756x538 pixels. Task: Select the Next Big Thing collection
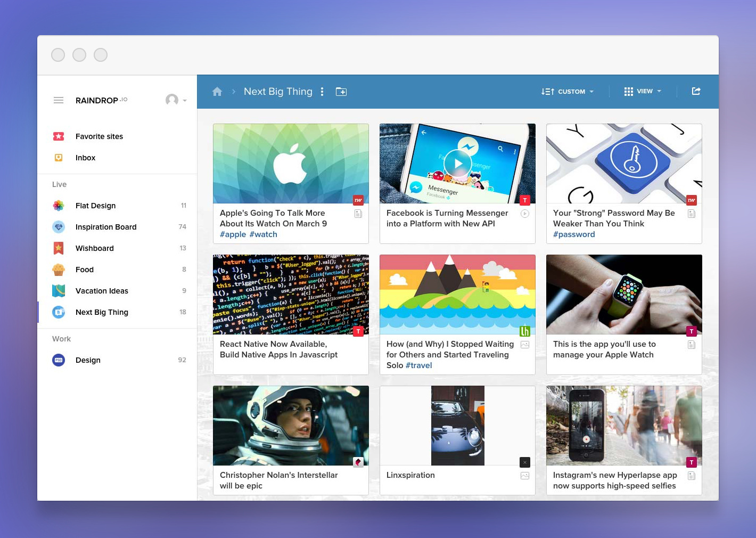(117, 312)
